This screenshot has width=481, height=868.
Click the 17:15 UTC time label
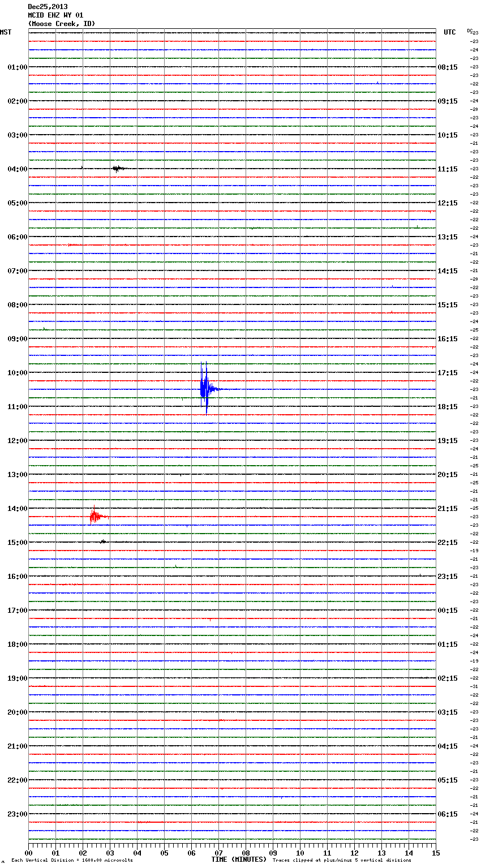point(448,373)
